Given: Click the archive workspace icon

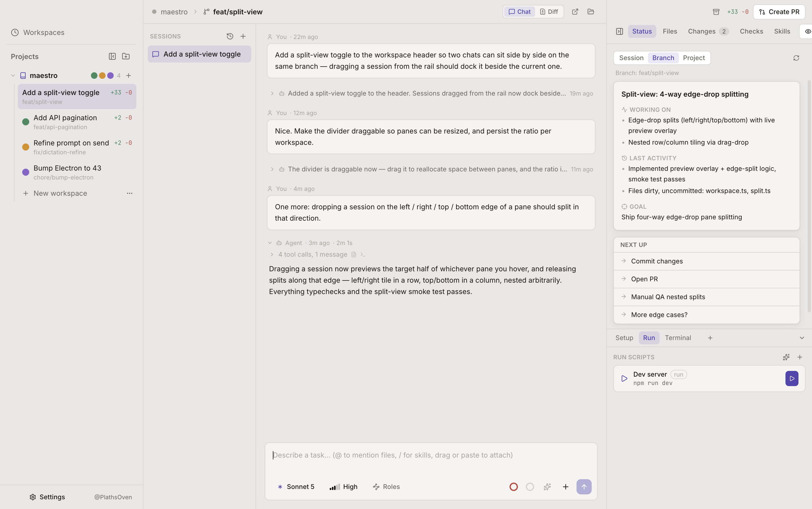Looking at the screenshot, I should pos(716,12).
